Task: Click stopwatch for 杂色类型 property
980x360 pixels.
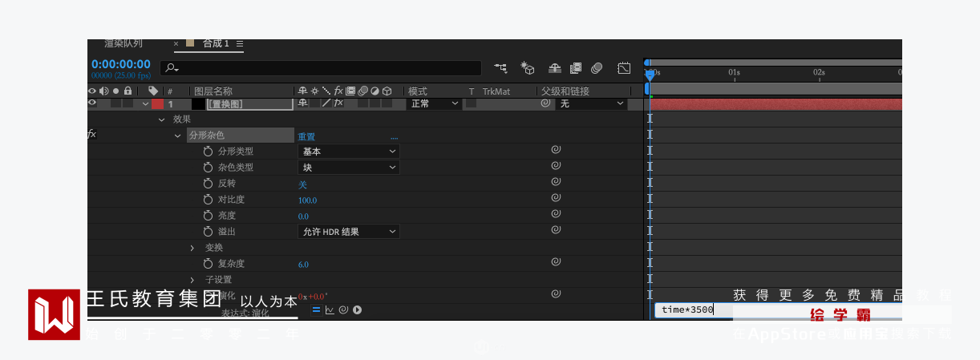Action: tap(208, 167)
